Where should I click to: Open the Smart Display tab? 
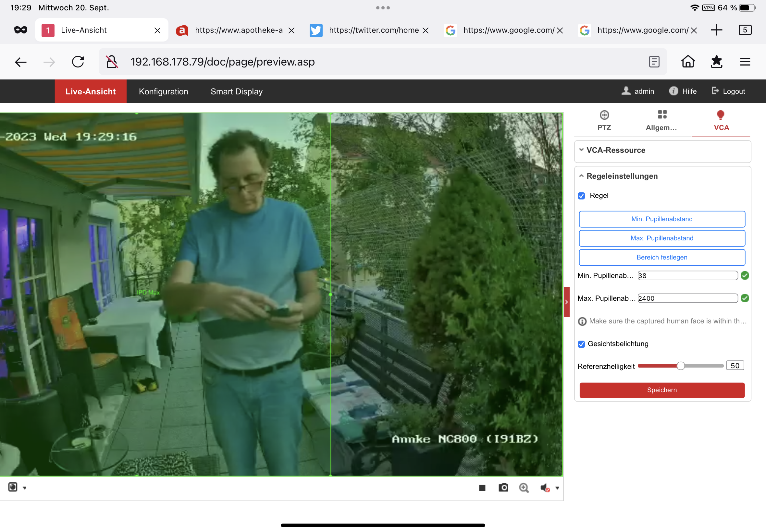click(x=236, y=91)
